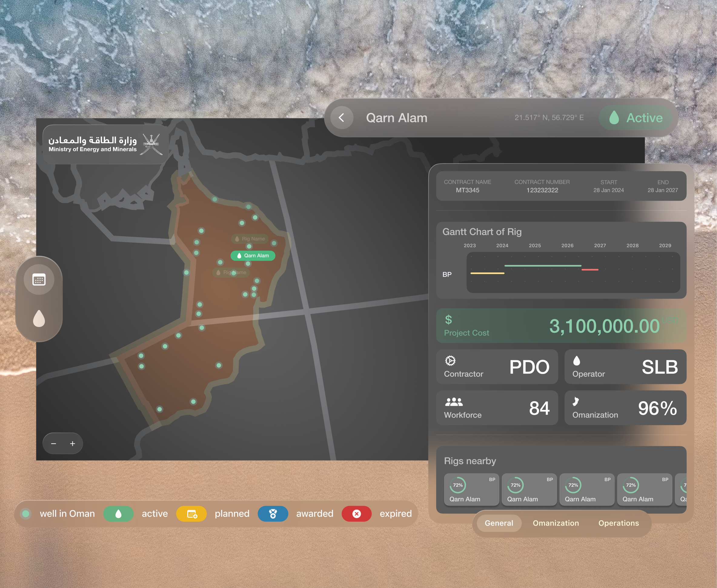Switch to the Operations tab
This screenshot has width=717, height=588.
[618, 523]
